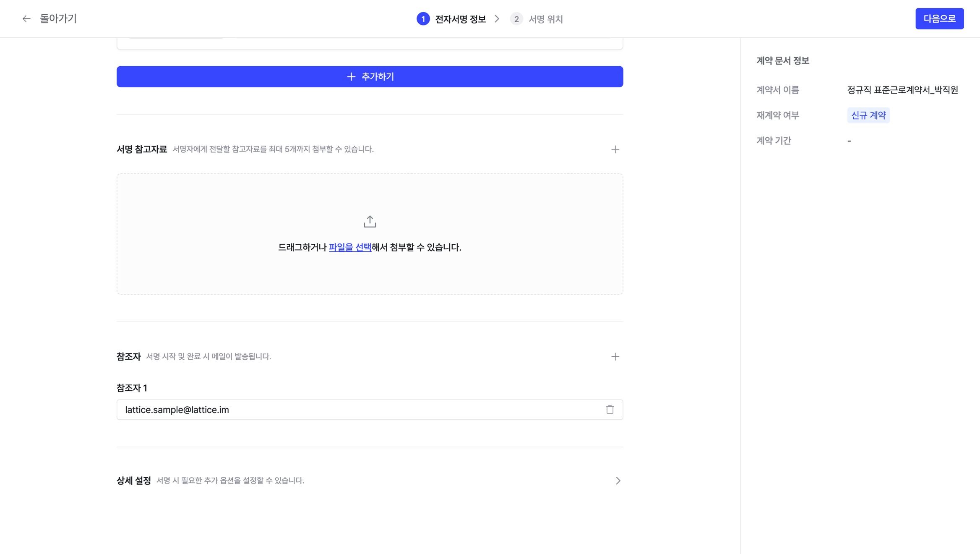Add a 서명 참고자료 attachment with the plus icon

(615, 149)
